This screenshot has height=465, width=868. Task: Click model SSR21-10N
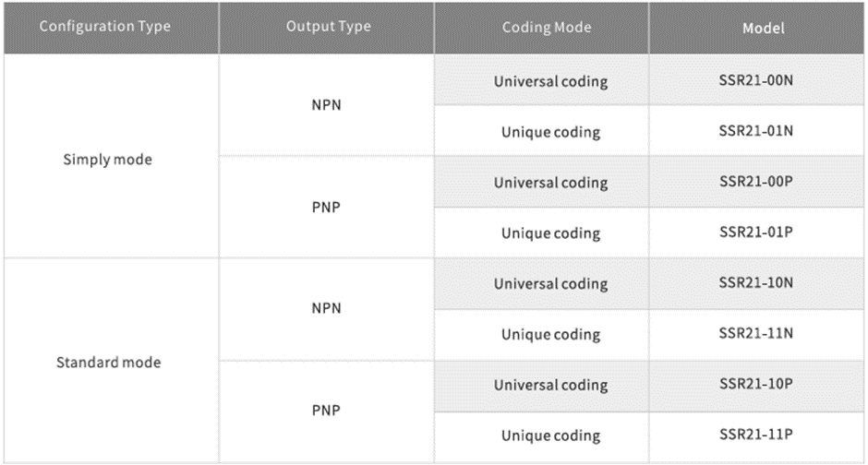pos(756,284)
